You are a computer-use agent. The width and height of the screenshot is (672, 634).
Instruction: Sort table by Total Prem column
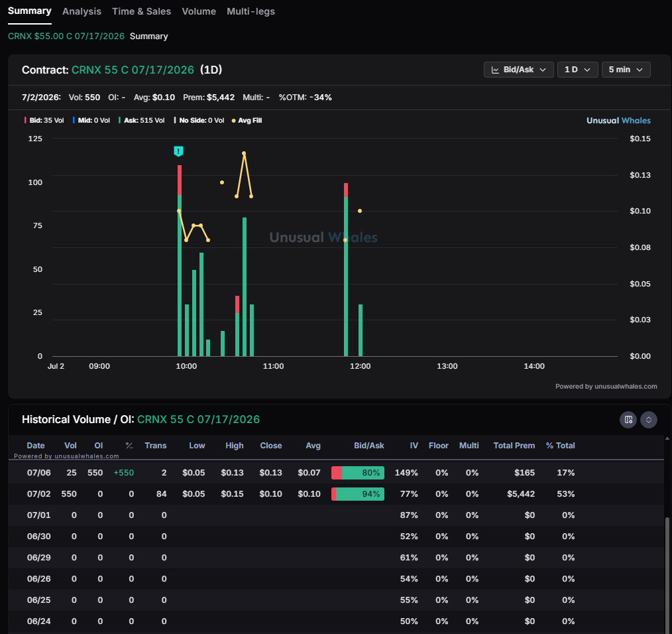pos(514,445)
